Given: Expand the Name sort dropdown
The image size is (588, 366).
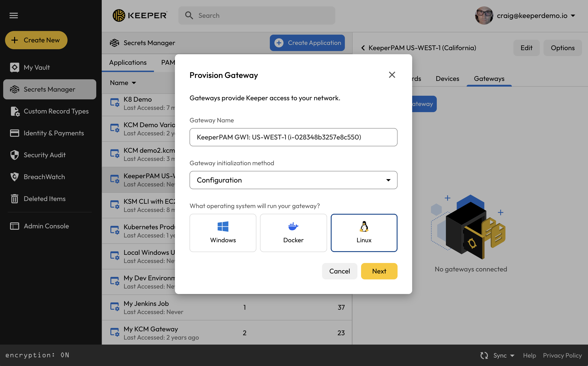Looking at the screenshot, I should click(x=134, y=83).
